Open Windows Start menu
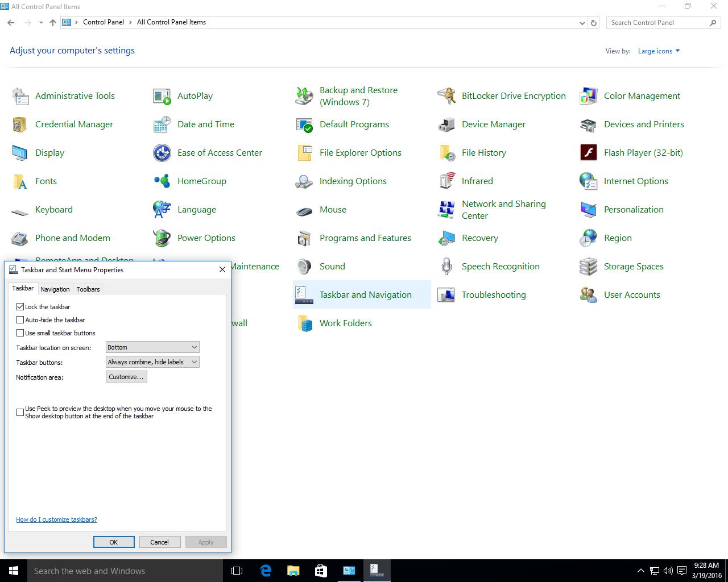 14,571
